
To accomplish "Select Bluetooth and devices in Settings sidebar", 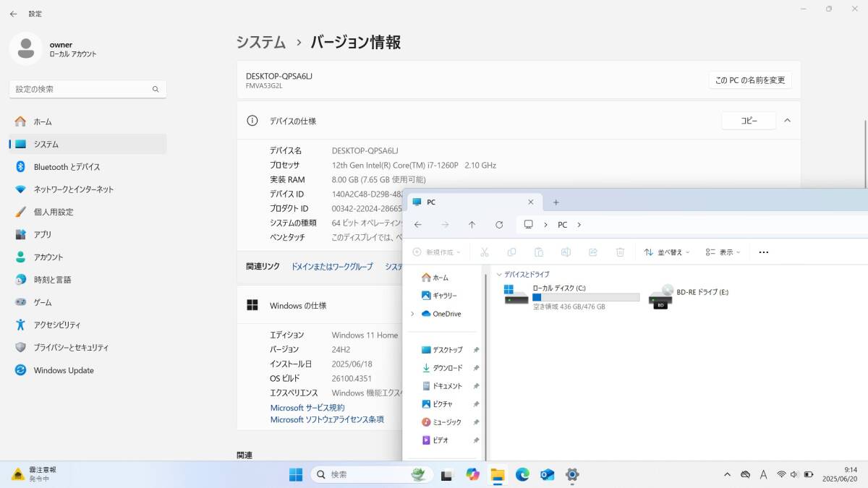I will pyautogui.click(x=67, y=167).
